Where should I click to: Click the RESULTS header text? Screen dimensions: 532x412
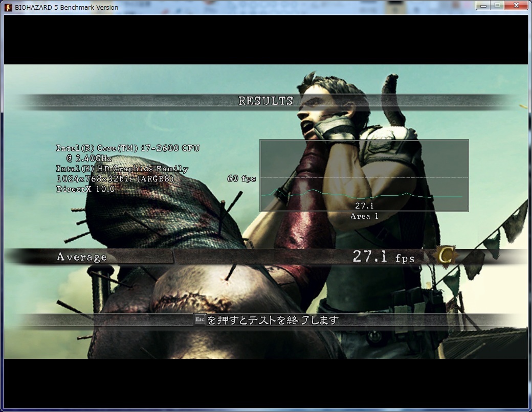click(265, 101)
